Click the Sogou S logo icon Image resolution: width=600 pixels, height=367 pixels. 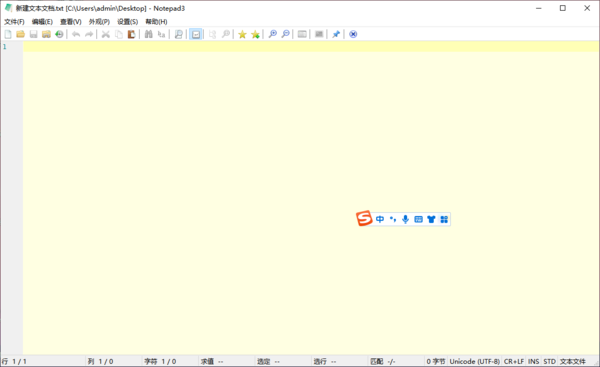[364, 219]
